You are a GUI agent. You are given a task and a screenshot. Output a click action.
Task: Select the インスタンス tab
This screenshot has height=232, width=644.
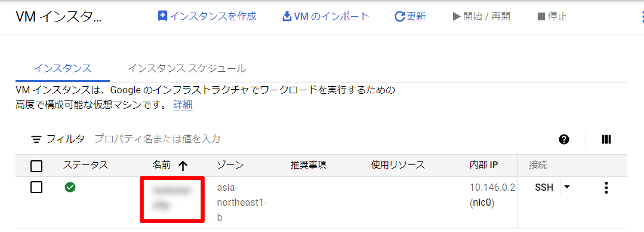(63, 68)
